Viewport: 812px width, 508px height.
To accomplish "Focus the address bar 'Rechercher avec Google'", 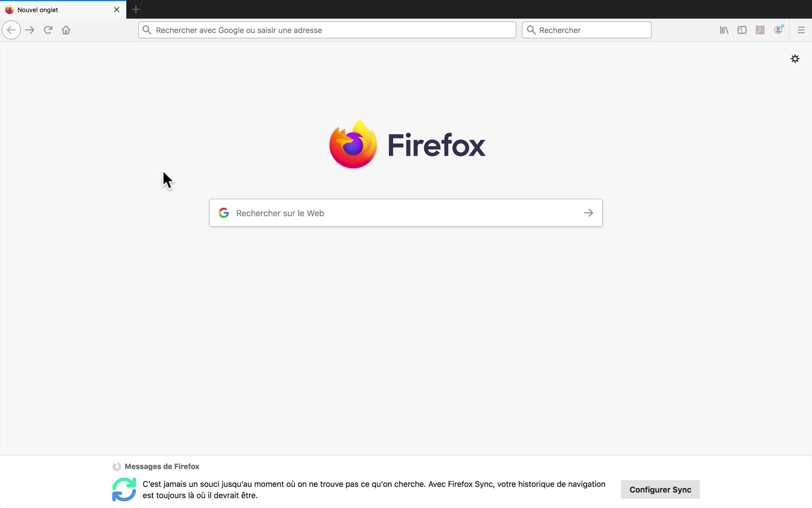I will tap(327, 30).
